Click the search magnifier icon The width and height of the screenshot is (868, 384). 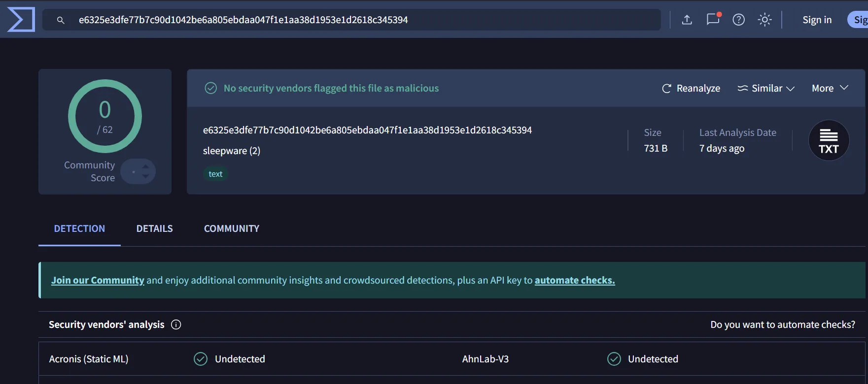[x=61, y=20]
